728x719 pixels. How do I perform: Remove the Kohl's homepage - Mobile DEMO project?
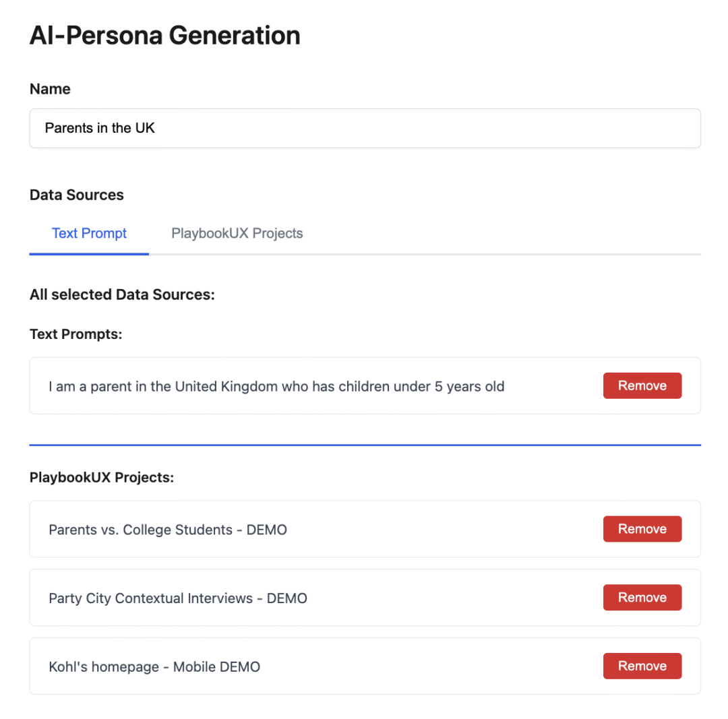click(642, 666)
